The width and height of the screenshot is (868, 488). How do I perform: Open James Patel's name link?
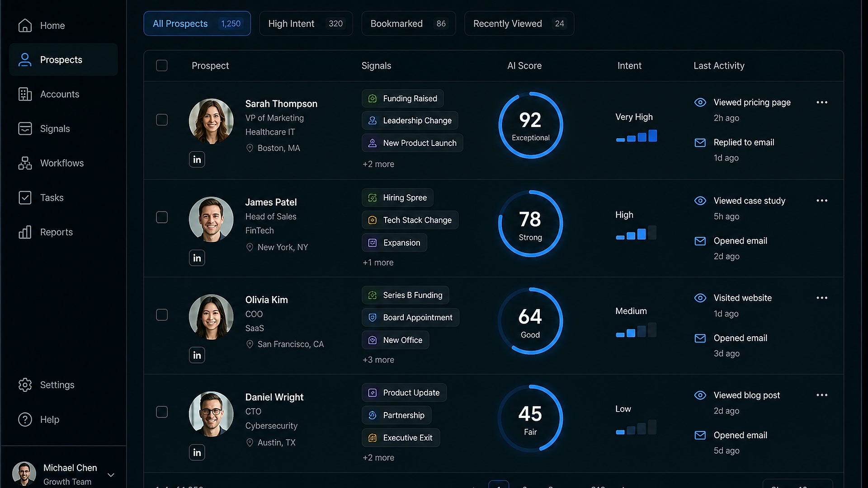pyautogui.click(x=271, y=202)
